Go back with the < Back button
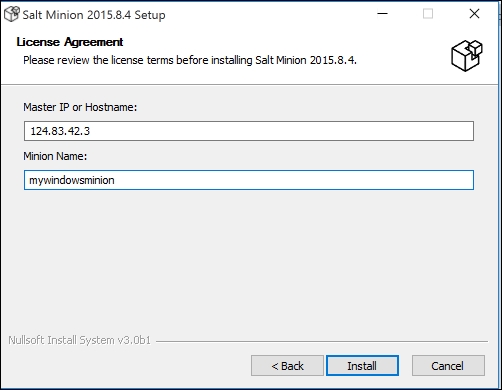The width and height of the screenshot is (502, 390). [287, 366]
